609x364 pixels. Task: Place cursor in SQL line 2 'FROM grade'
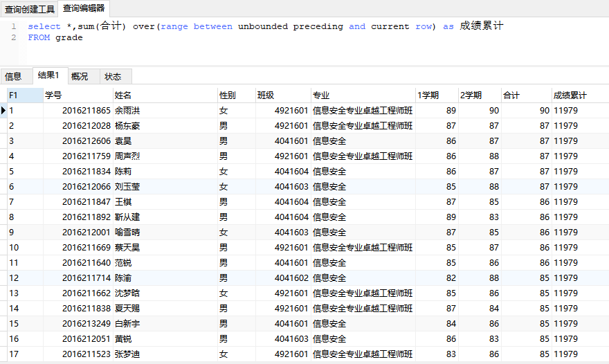point(55,37)
